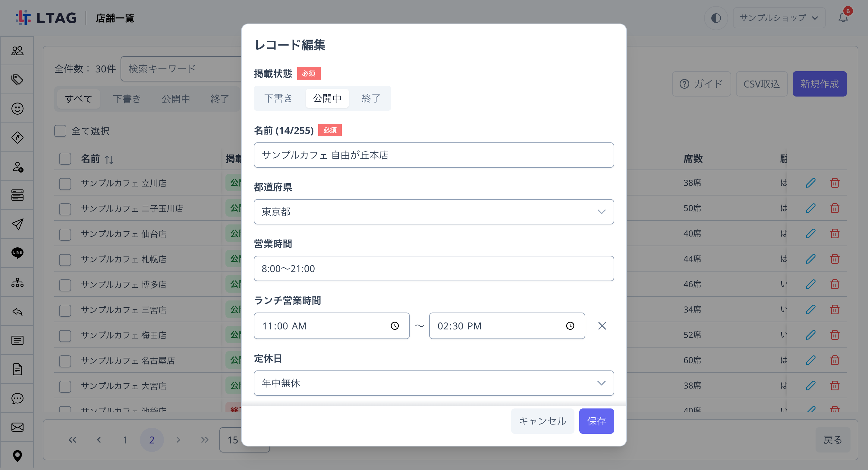Open the tags icon in sidebar
This screenshot has width=868, height=470.
click(x=17, y=80)
